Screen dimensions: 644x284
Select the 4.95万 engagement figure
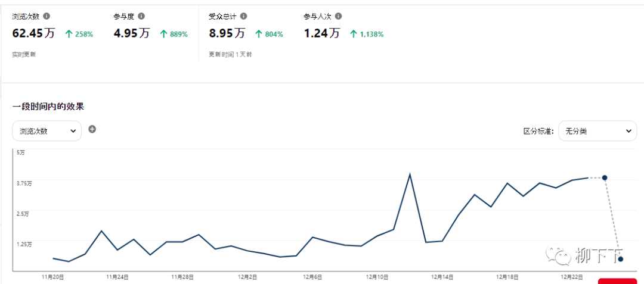click(131, 33)
